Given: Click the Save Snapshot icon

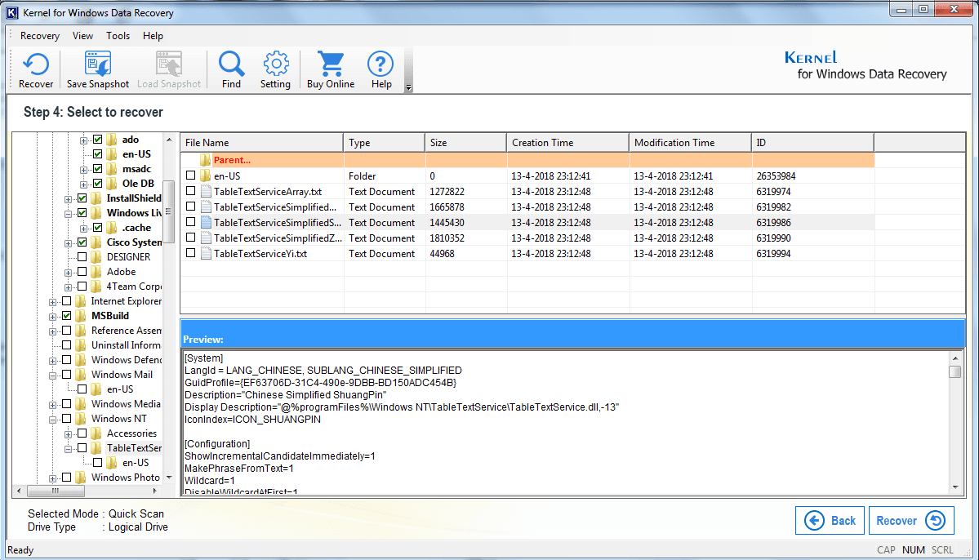Looking at the screenshot, I should click(x=97, y=64).
